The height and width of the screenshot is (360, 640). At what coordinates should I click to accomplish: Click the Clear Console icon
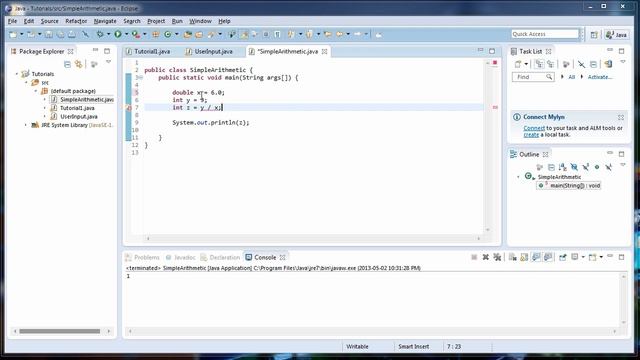tap(513, 257)
